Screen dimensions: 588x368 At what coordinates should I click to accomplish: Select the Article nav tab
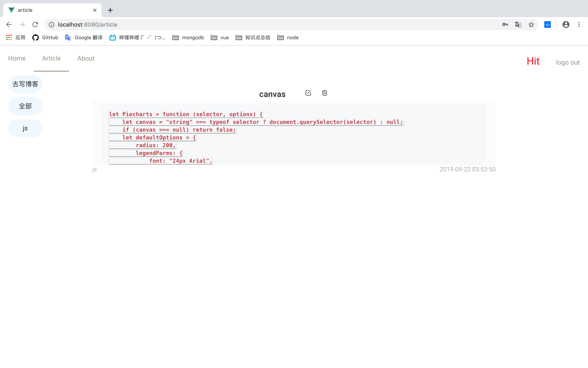[51, 58]
